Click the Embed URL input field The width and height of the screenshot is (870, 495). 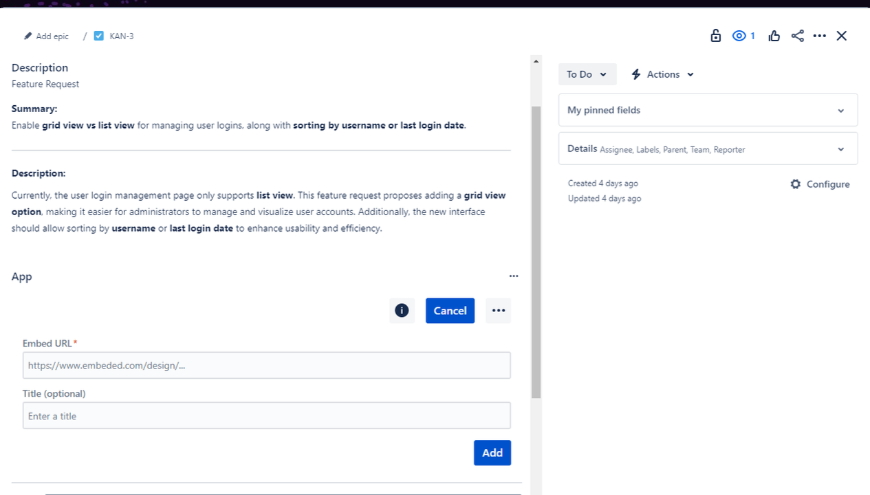point(266,365)
